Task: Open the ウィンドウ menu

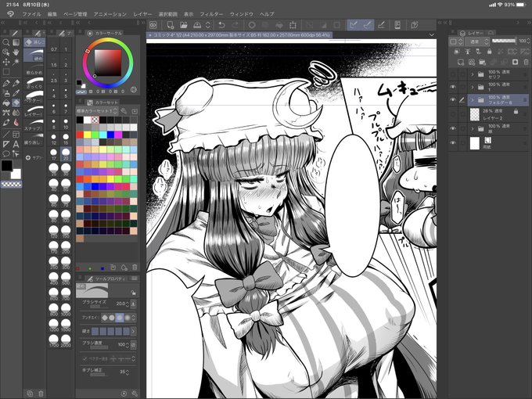Action: coord(242,14)
